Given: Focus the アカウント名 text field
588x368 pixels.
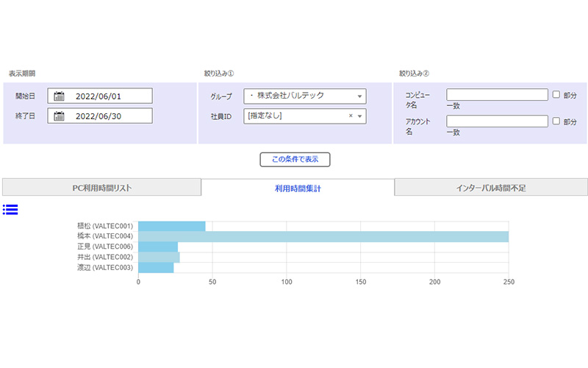Looking at the screenshot, I should [x=498, y=121].
